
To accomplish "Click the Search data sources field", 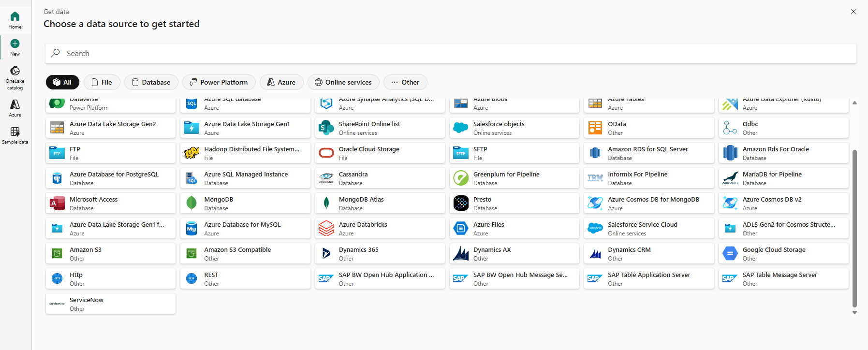I will click(450, 53).
